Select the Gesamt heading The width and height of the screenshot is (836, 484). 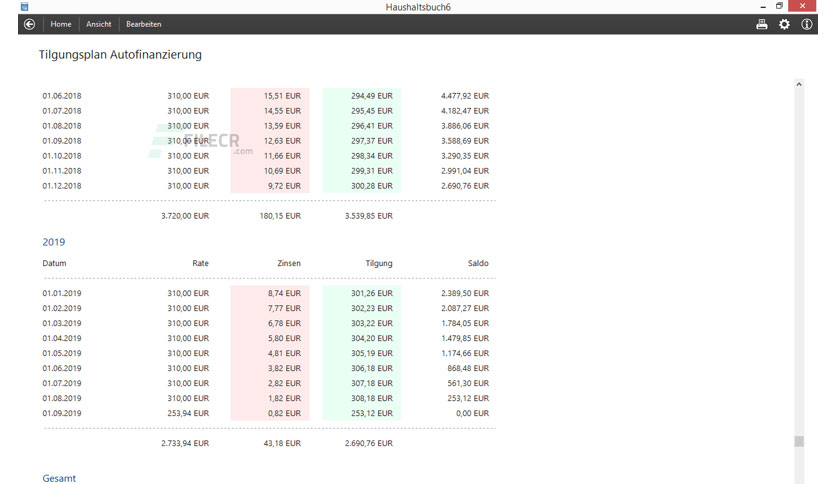point(59,478)
